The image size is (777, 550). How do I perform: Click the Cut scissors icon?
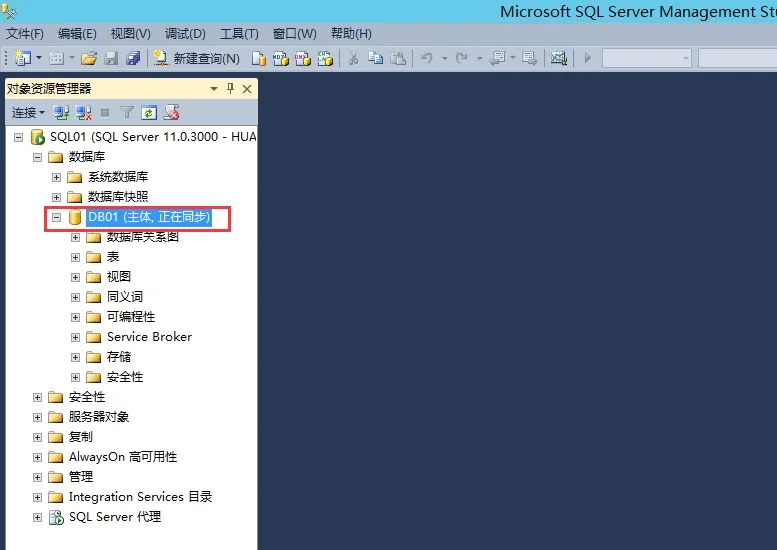click(353, 58)
